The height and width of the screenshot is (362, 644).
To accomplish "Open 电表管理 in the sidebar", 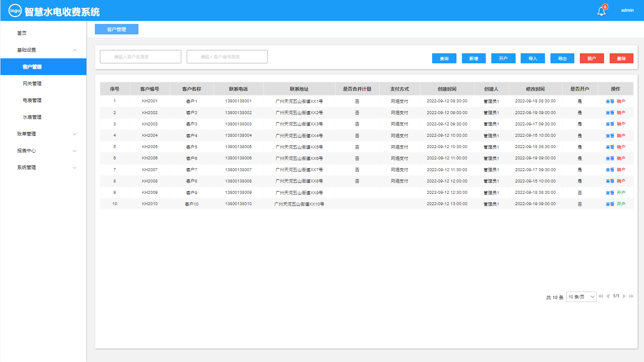I will point(32,100).
